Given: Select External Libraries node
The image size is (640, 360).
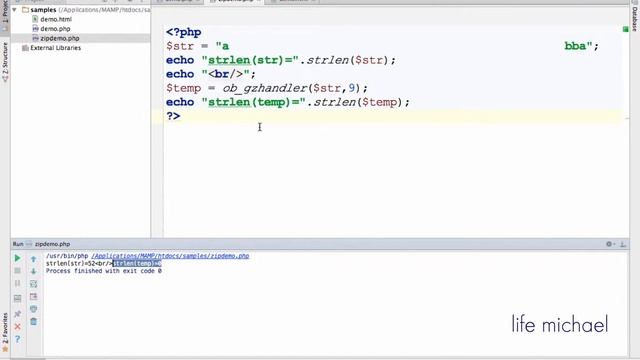Looking at the screenshot, I should click(x=56, y=48).
